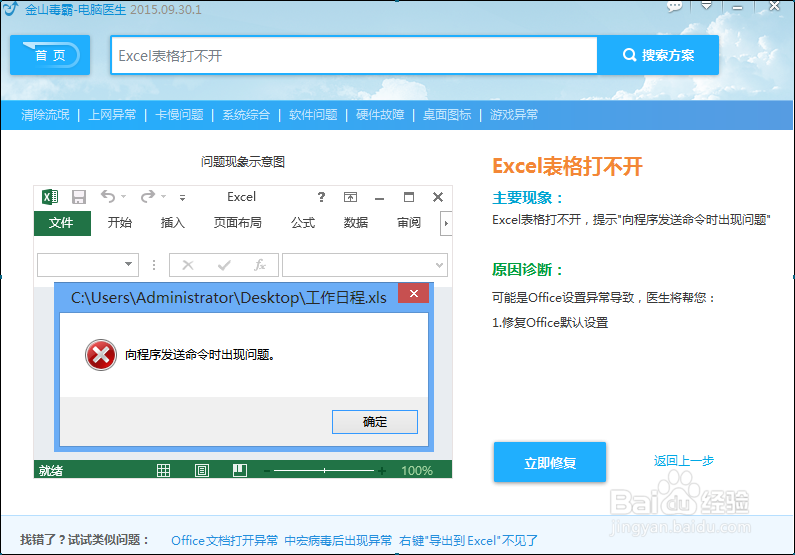Open the 卡慢问题 category
The image size is (795, 555).
tap(179, 115)
